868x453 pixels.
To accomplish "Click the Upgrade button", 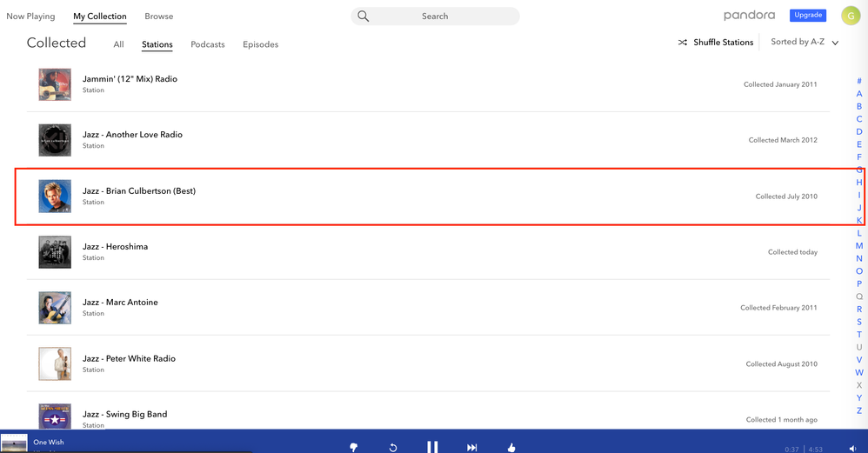I will 808,15.
